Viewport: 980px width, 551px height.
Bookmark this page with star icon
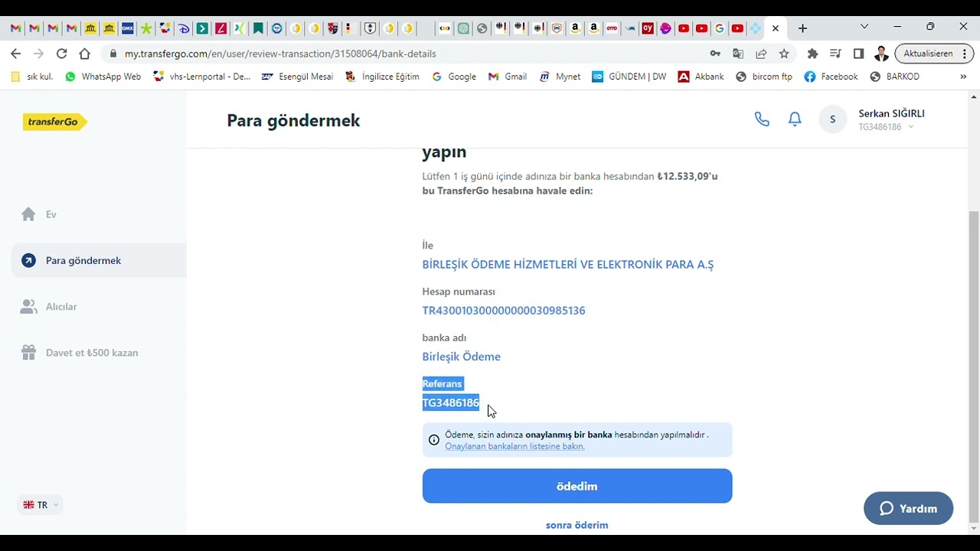(x=784, y=54)
